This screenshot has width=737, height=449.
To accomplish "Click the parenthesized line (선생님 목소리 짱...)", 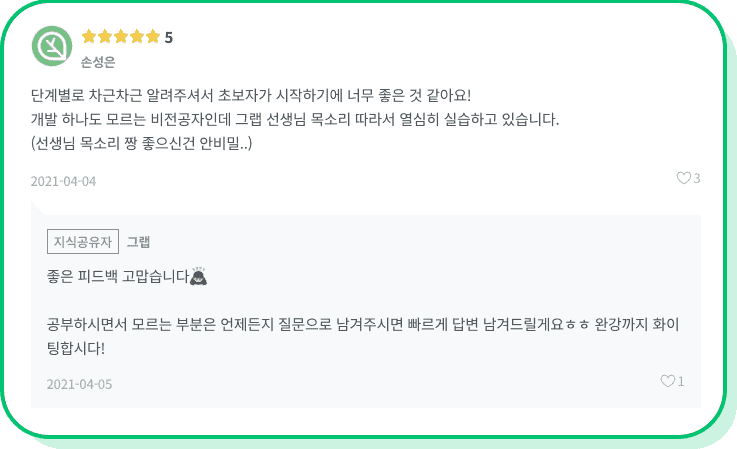I will pyautogui.click(x=141, y=143).
